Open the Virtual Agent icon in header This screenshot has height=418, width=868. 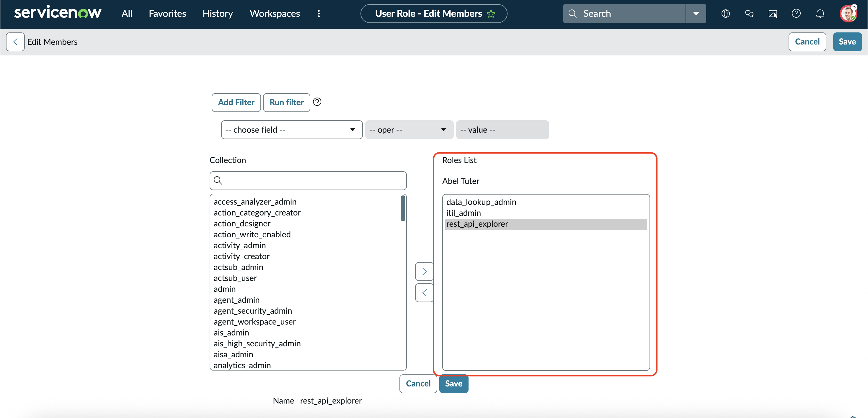773,14
